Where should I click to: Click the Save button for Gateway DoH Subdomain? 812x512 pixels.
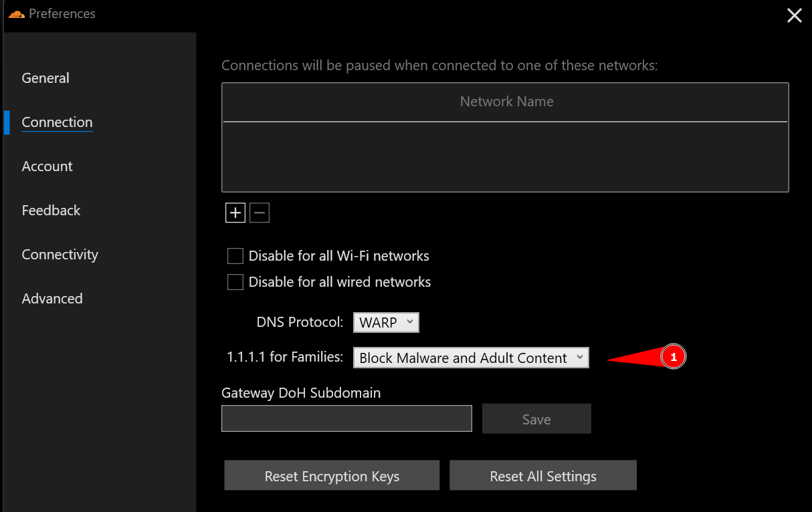coord(536,418)
